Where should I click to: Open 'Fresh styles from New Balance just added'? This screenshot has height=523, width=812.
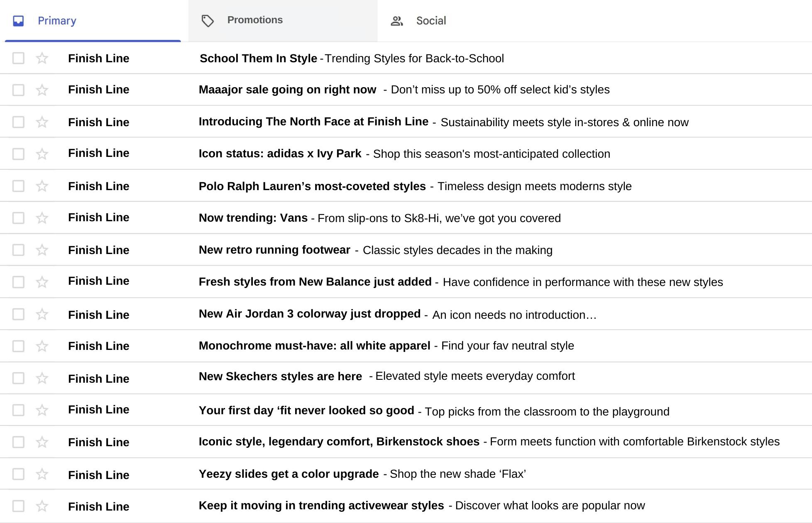(x=315, y=282)
